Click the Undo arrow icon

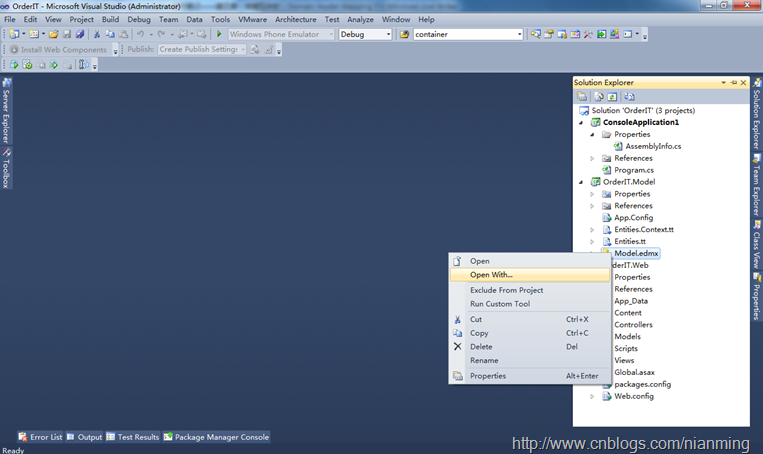140,34
